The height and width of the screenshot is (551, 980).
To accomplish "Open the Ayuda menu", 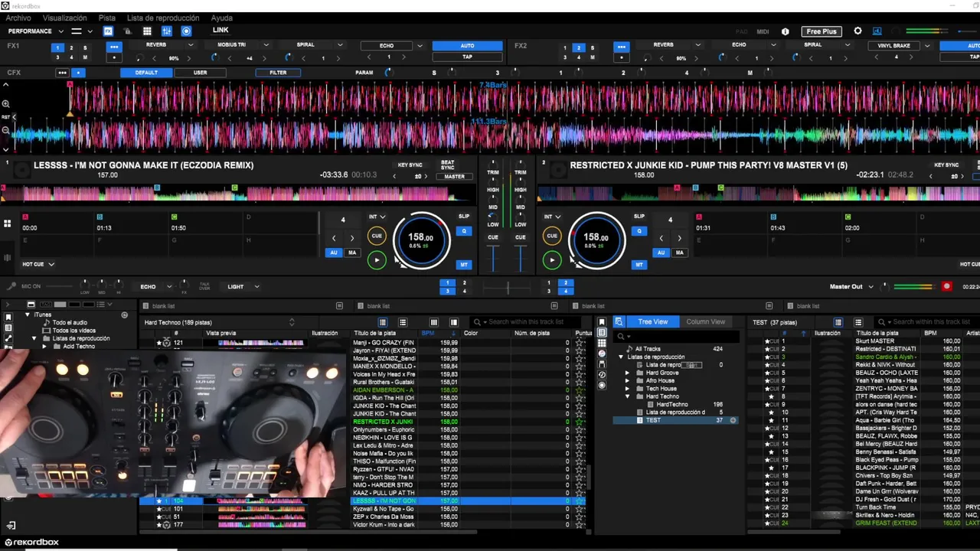I will pyautogui.click(x=222, y=18).
